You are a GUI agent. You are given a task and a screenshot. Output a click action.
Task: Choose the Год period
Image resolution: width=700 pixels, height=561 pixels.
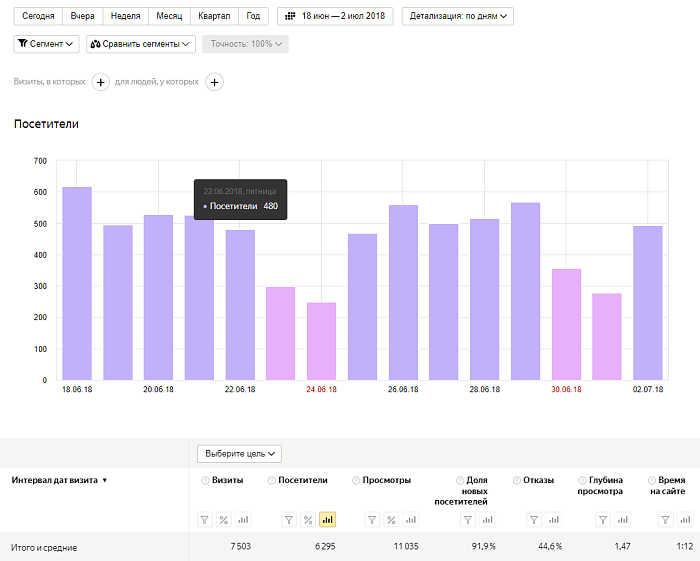(x=253, y=16)
